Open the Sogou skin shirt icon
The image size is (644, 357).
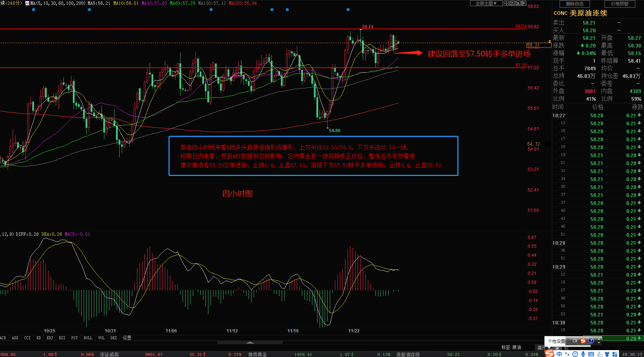(x=607, y=354)
